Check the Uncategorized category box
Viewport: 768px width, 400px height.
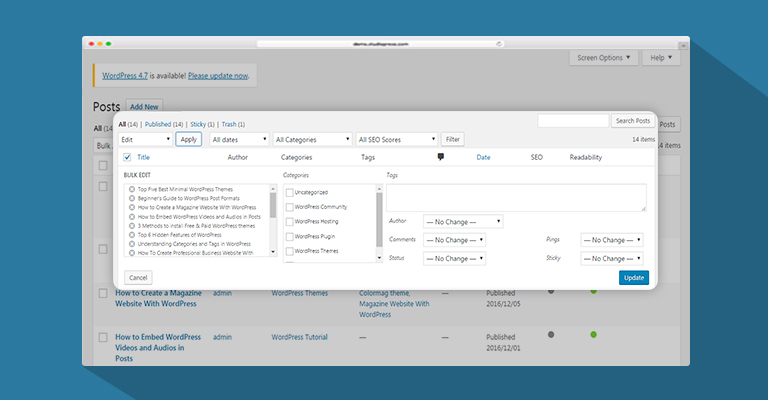point(289,193)
